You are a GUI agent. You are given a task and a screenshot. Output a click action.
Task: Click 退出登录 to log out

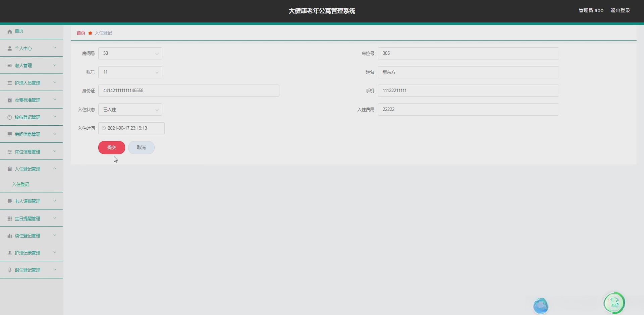click(x=620, y=10)
